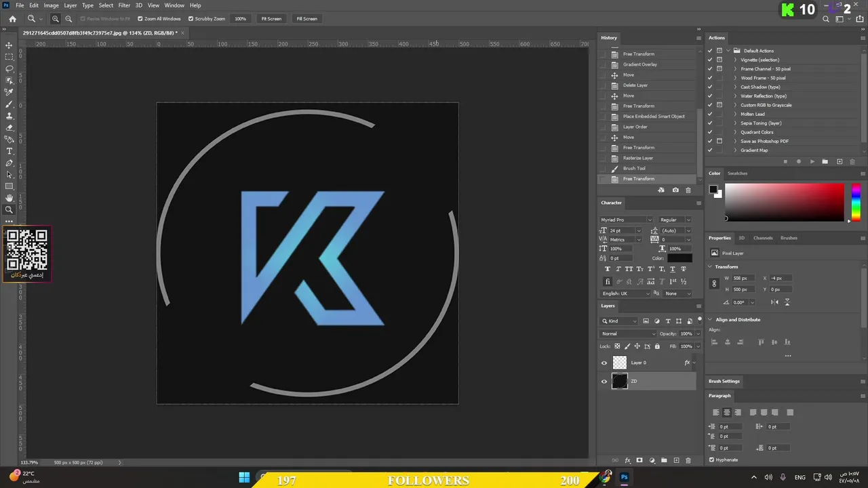
Task: Add a layer mask
Action: point(639,460)
